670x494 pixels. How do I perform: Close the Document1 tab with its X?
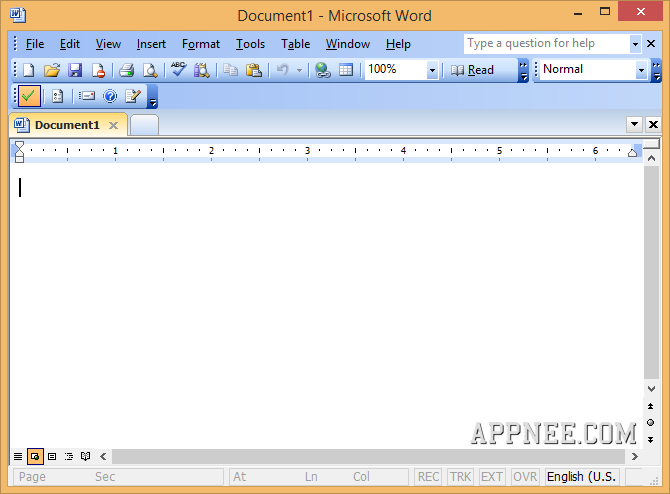pyautogui.click(x=113, y=125)
